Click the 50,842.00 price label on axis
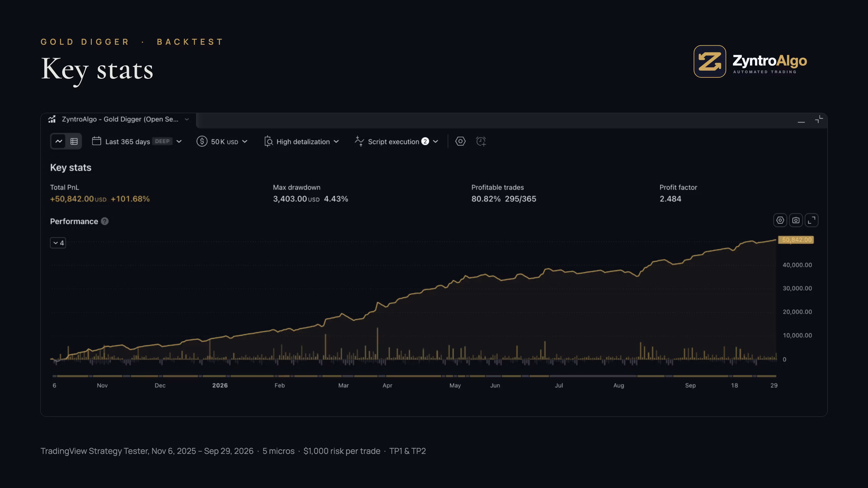 tap(796, 240)
